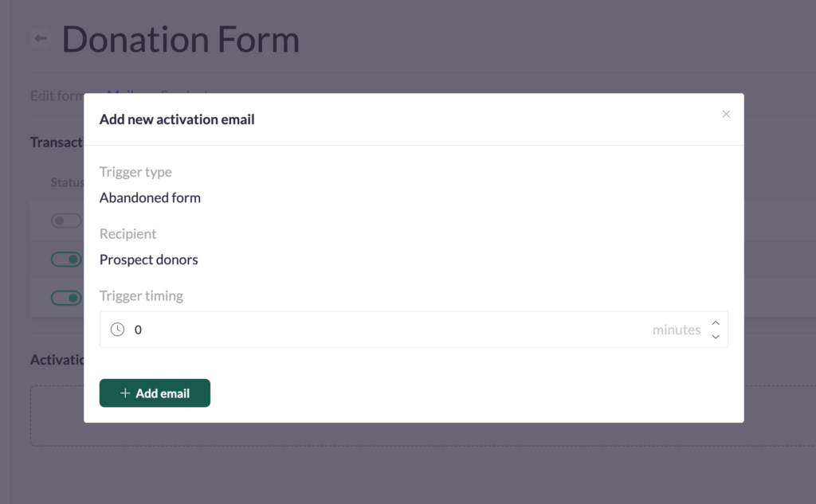The width and height of the screenshot is (816, 504).
Task: Click the Donation Form page heading
Action: tap(181, 40)
